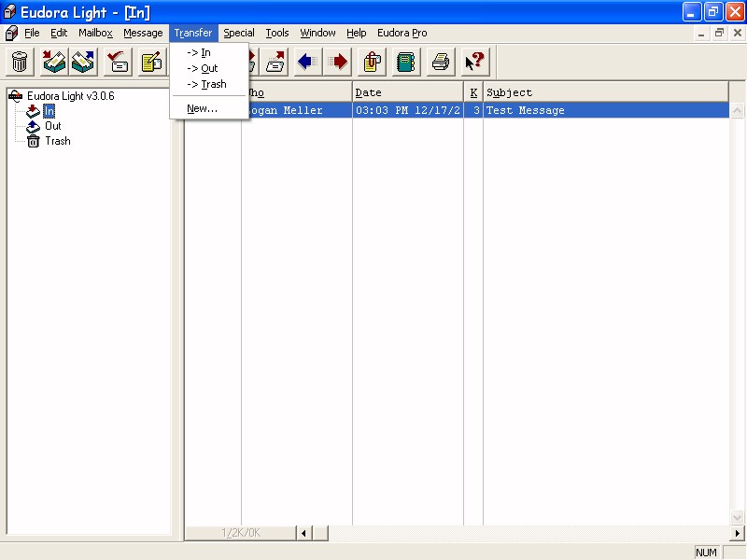Image resolution: width=747 pixels, height=560 pixels.
Task: Click the Out mailbox tray icon in tree
Action: coord(33,126)
